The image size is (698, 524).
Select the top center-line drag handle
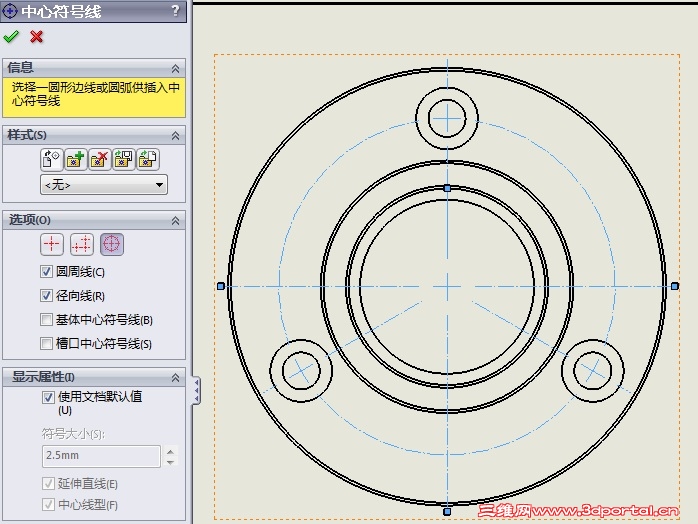pyautogui.click(x=447, y=189)
